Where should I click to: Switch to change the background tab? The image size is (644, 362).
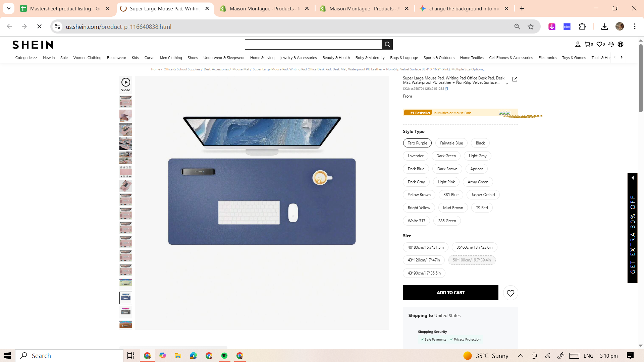click(x=464, y=8)
